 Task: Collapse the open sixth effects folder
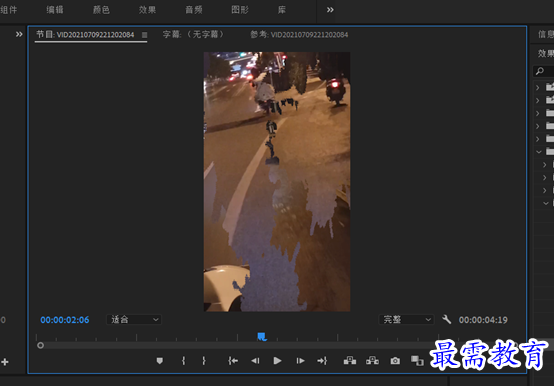(x=538, y=152)
